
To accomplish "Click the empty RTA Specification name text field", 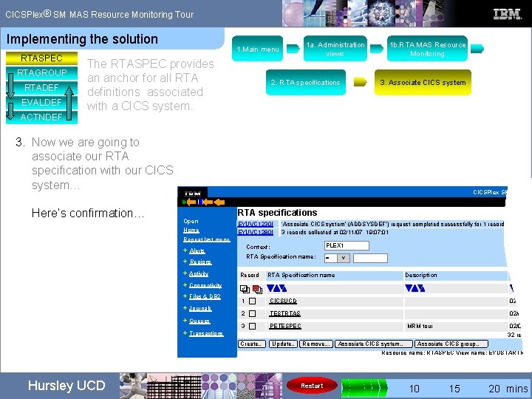I will pos(370,258).
